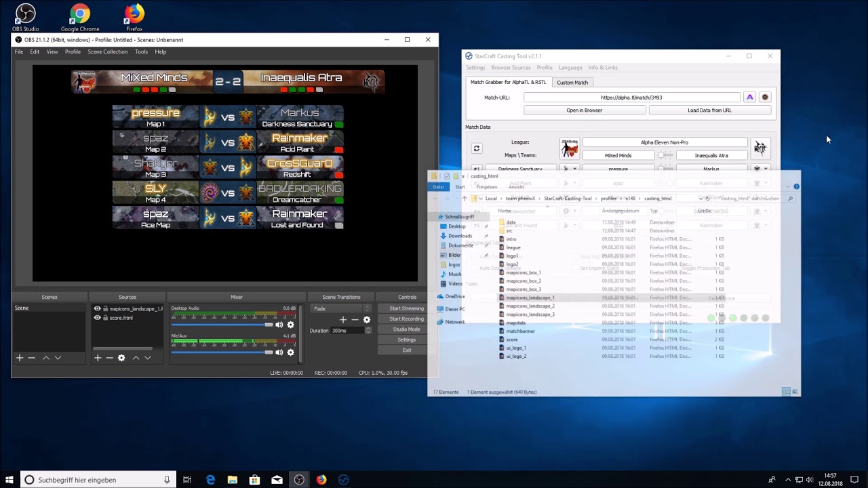
Task: Remove selected source with minus icon
Action: pyautogui.click(x=109, y=358)
